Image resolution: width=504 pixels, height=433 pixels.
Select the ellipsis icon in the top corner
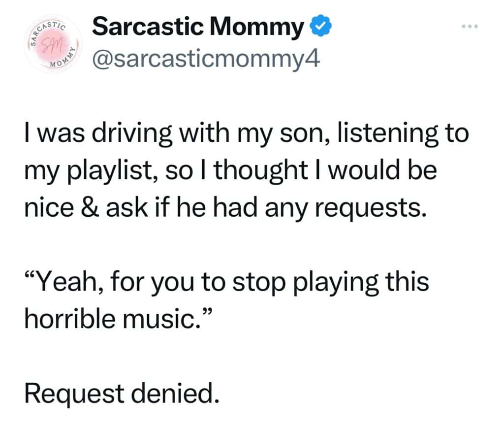(x=469, y=26)
